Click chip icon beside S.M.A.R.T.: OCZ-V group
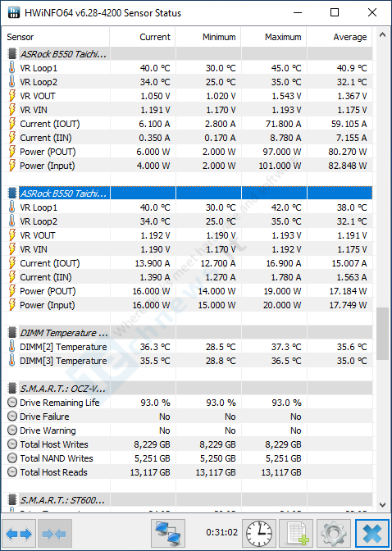Viewport: 392px width, 551px height. click(x=12, y=389)
